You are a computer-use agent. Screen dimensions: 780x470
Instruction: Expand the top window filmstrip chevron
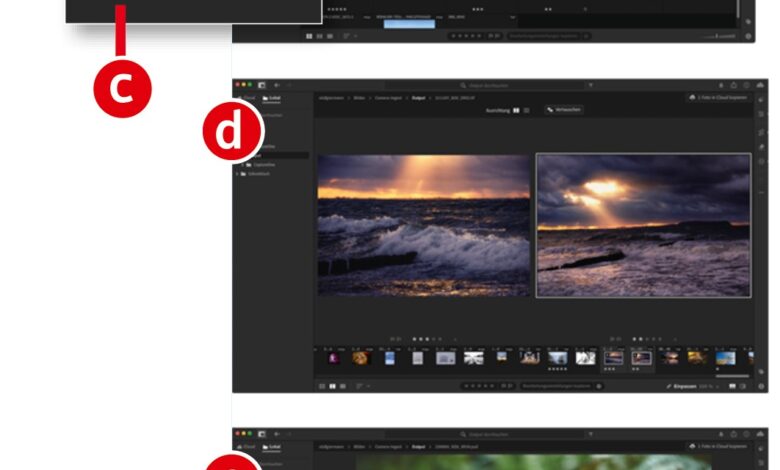coord(513,17)
